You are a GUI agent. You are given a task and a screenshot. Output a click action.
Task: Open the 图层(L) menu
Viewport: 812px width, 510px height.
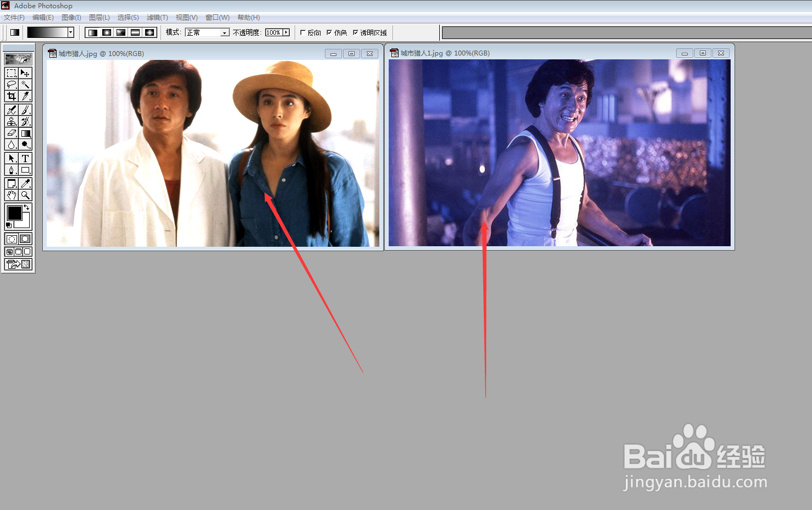(100, 18)
